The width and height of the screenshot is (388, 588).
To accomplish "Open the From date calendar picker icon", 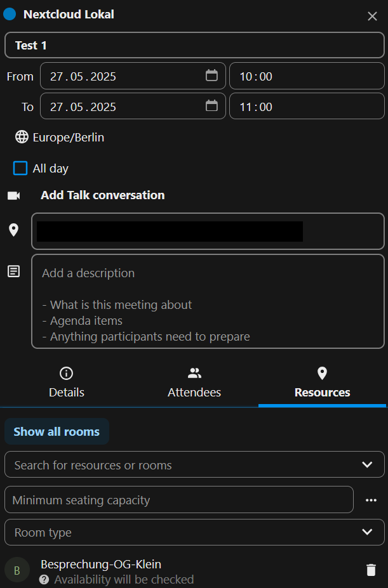I will pos(211,75).
